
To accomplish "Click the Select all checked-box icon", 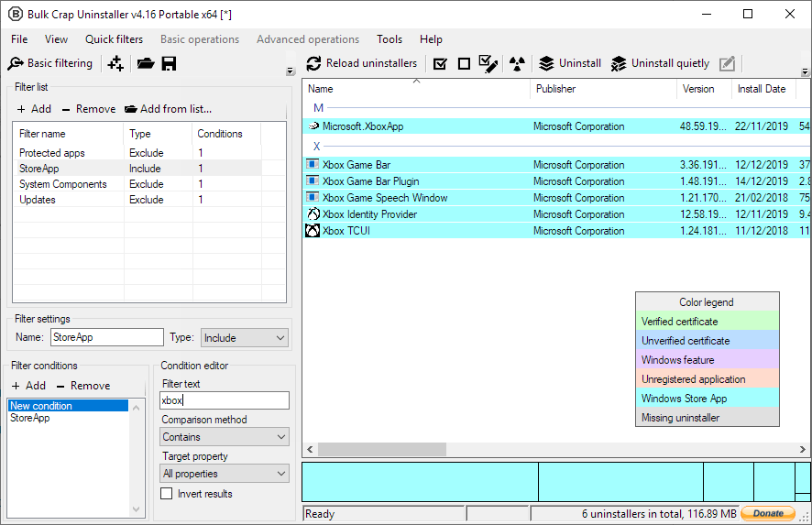I will pyautogui.click(x=440, y=64).
